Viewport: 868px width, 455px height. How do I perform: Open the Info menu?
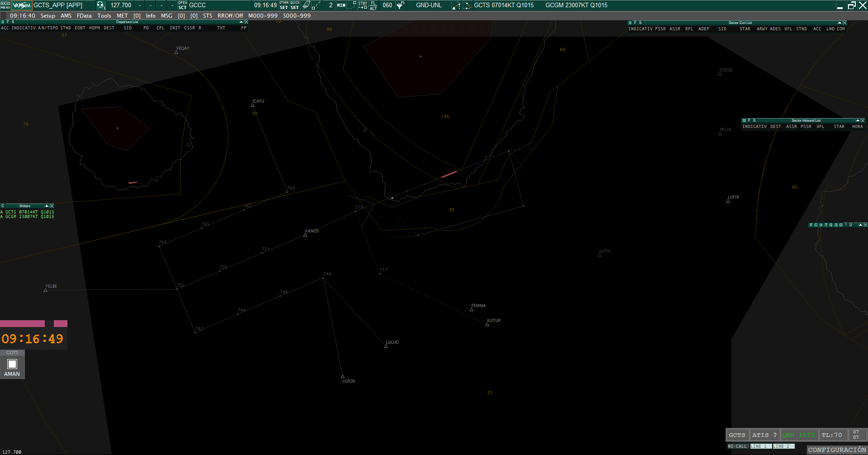[x=151, y=15]
